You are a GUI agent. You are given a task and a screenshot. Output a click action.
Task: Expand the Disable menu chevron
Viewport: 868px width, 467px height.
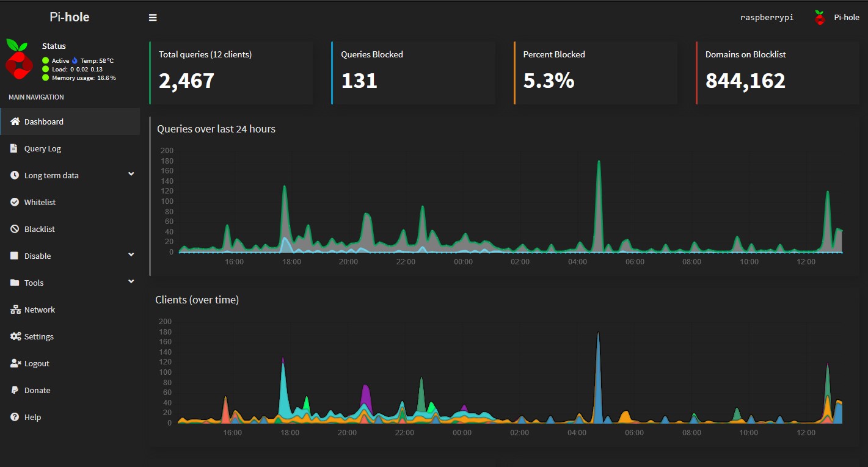131,255
